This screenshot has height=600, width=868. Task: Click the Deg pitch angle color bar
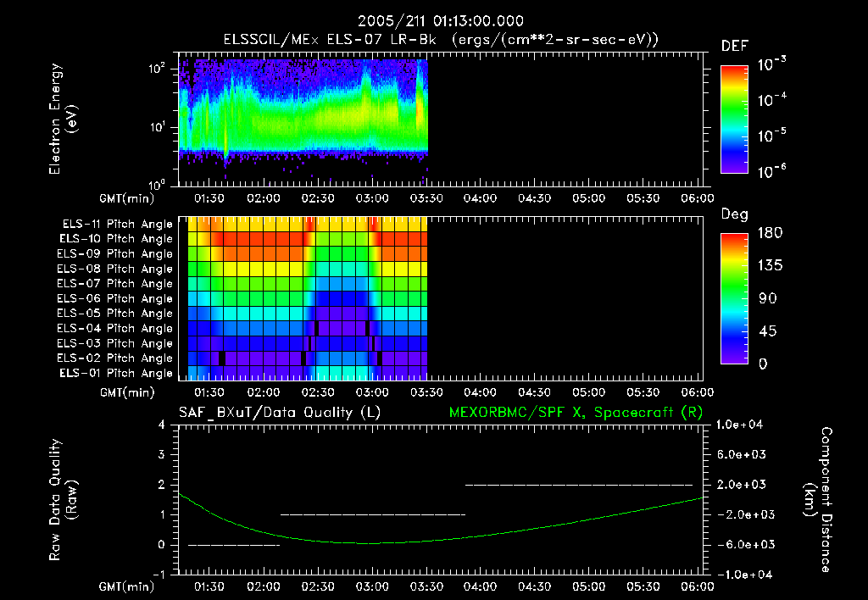(735, 298)
